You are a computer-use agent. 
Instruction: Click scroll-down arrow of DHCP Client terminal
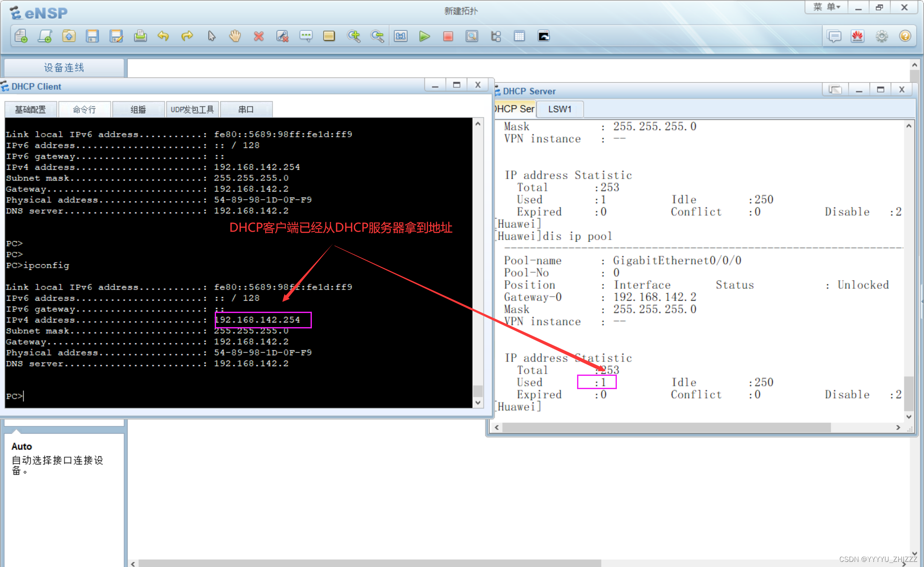pyautogui.click(x=478, y=402)
